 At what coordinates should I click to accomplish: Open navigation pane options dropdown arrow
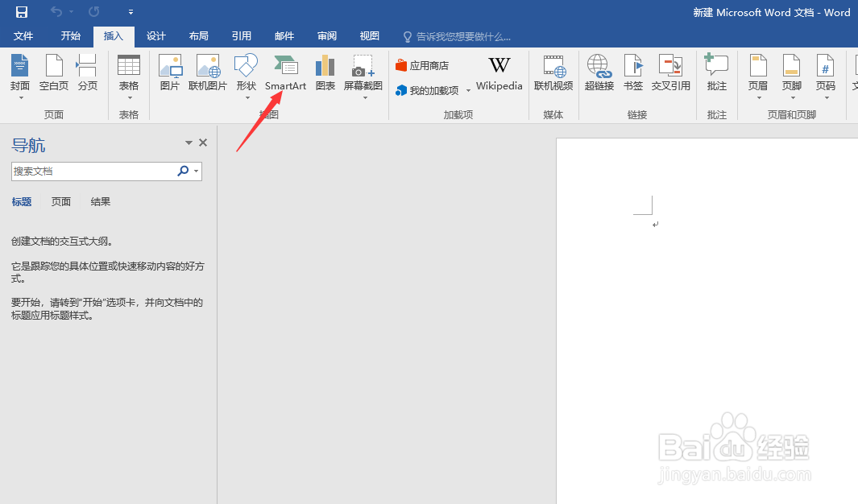[189, 143]
